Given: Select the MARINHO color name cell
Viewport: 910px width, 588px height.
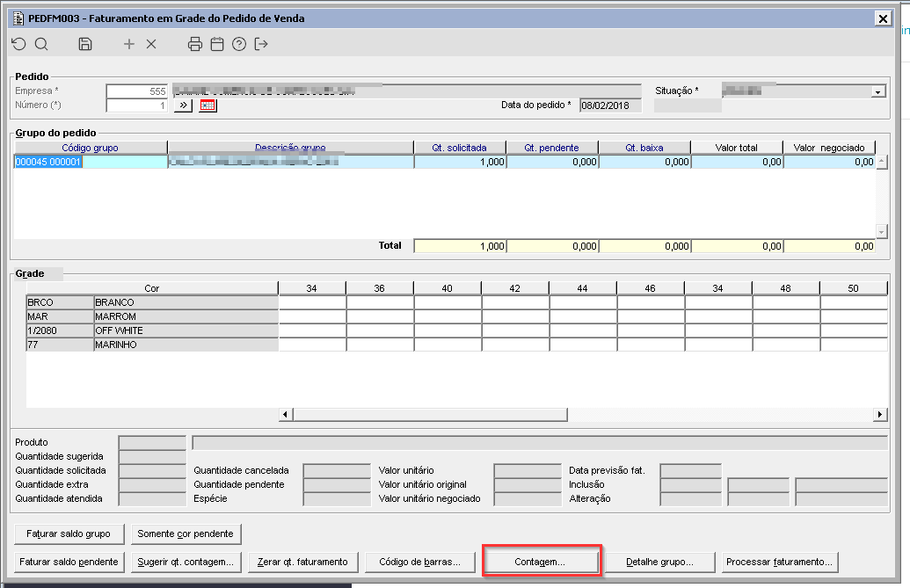Looking at the screenshot, I should pyautogui.click(x=186, y=345).
